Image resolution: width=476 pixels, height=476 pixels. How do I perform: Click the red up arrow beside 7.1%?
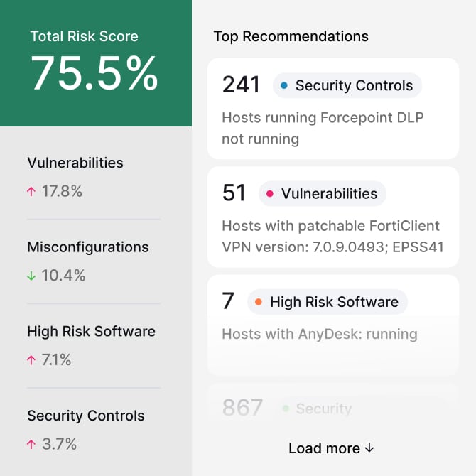(31, 360)
